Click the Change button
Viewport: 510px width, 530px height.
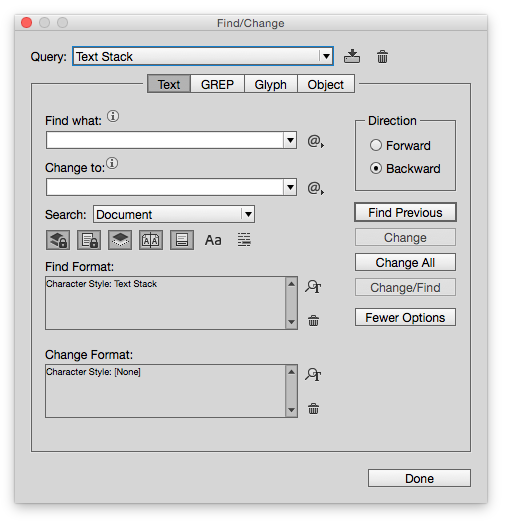(405, 237)
